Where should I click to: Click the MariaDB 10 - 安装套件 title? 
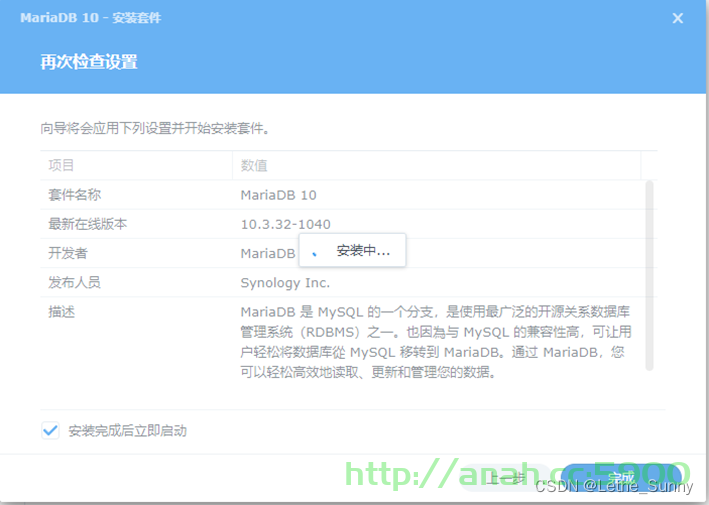90,18
